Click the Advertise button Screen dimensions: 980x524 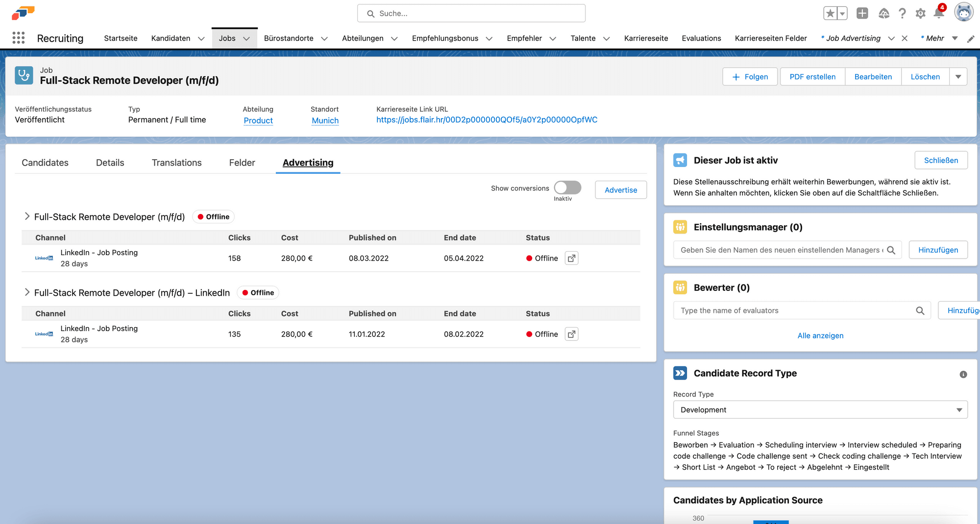[621, 190]
